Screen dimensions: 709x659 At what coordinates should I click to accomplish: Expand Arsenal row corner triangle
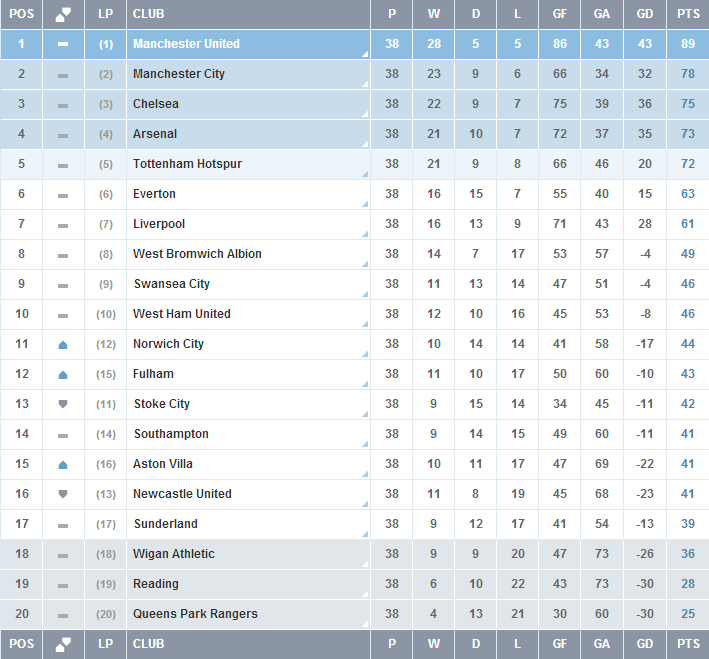click(365, 144)
